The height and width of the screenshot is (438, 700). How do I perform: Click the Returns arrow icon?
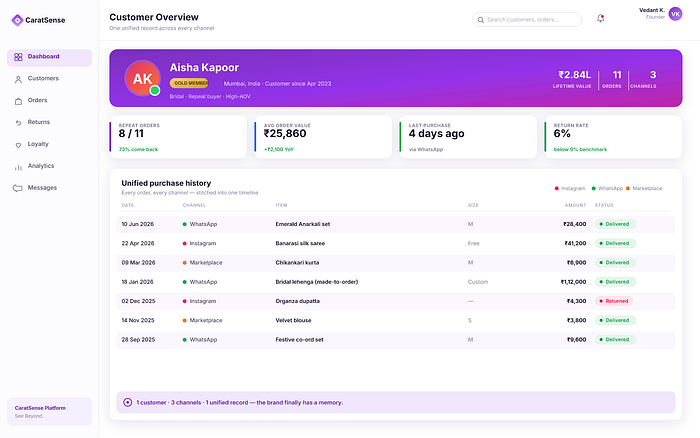click(18, 123)
